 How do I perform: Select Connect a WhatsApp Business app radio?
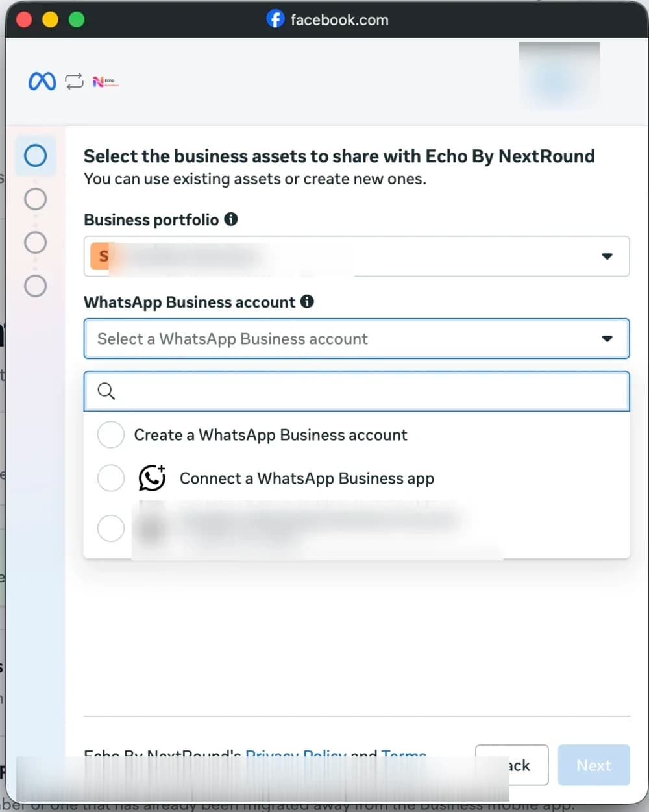(x=111, y=478)
